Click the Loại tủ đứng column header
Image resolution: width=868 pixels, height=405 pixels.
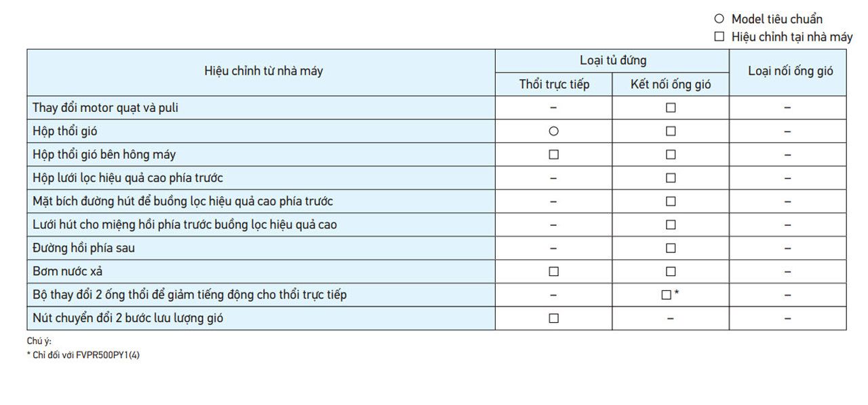click(612, 60)
